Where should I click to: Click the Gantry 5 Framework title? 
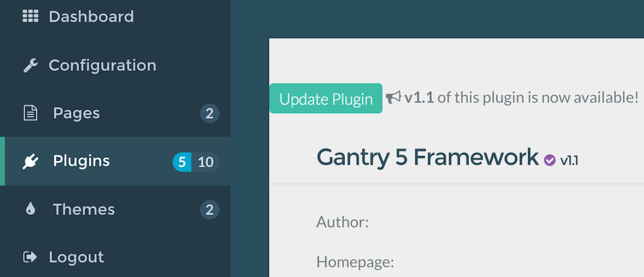pyautogui.click(x=427, y=158)
